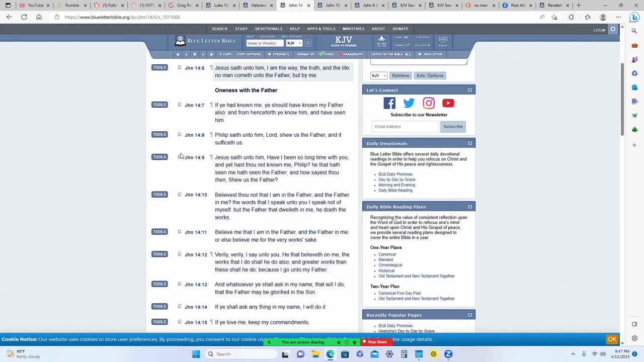Screen dimensions: 644x362
Task: Open the DONATE menu item
Action: (400, 29)
